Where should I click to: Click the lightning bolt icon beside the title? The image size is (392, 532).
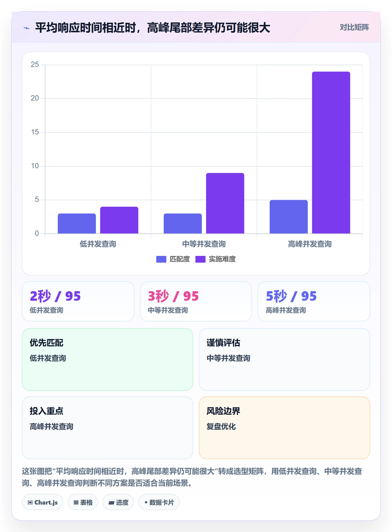click(x=27, y=28)
